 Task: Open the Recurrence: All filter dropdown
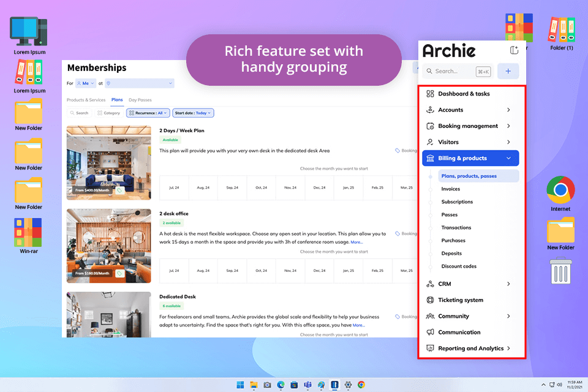148,113
